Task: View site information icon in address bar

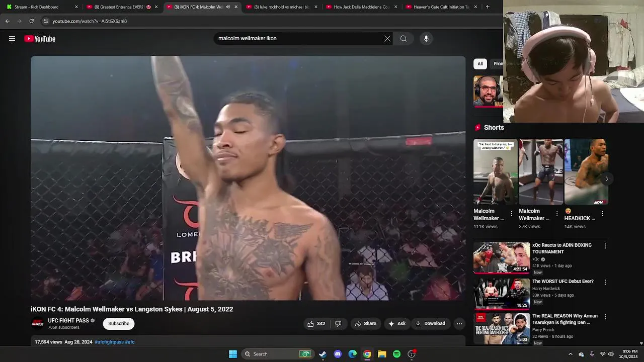Action: click(46, 21)
